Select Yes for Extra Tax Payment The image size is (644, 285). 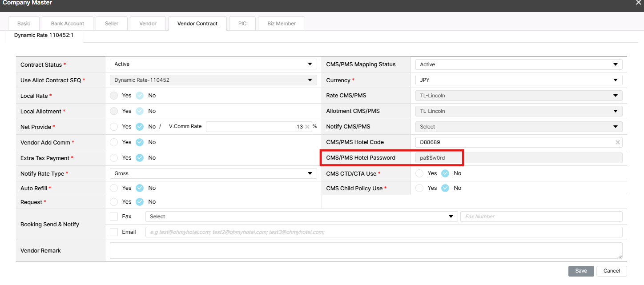[x=114, y=158]
